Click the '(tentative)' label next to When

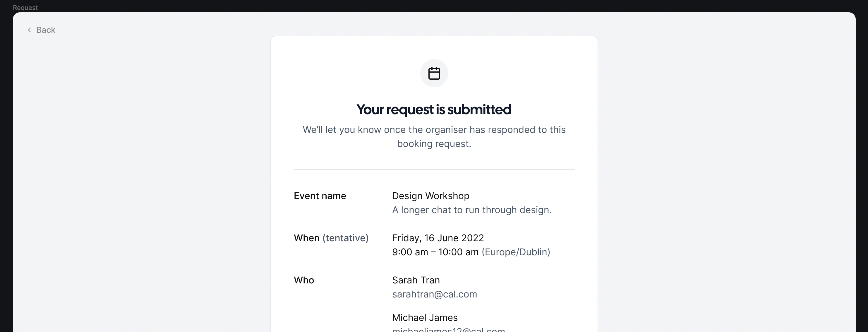coord(345,238)
